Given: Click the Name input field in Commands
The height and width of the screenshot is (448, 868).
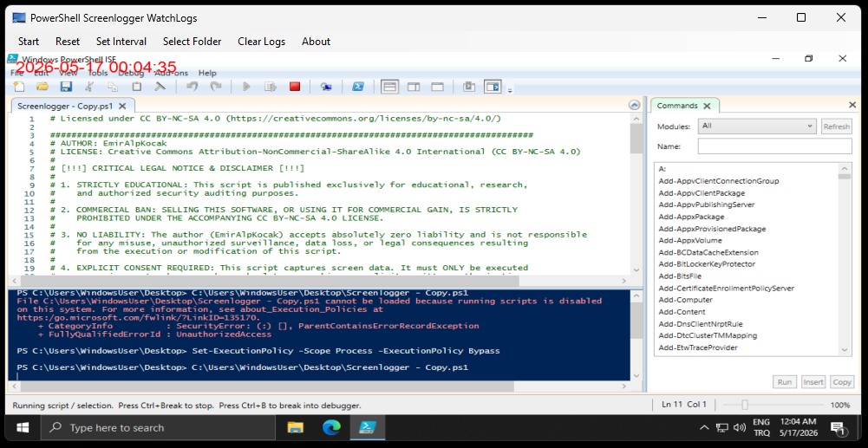Looking at the screenshot, I should tap(774, 146).
